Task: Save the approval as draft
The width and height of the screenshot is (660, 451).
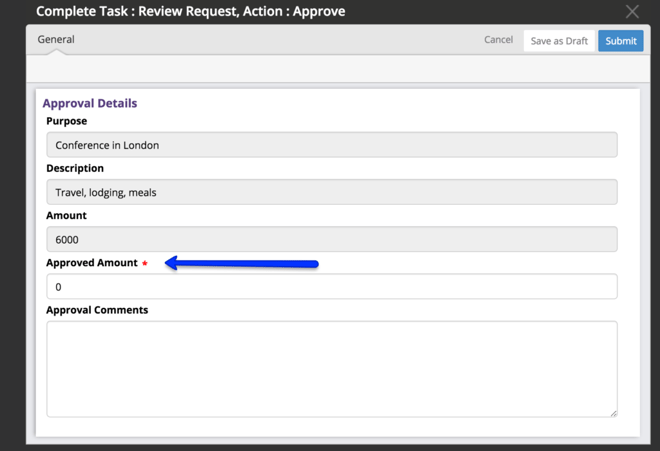Action: (x=559, y=41)
